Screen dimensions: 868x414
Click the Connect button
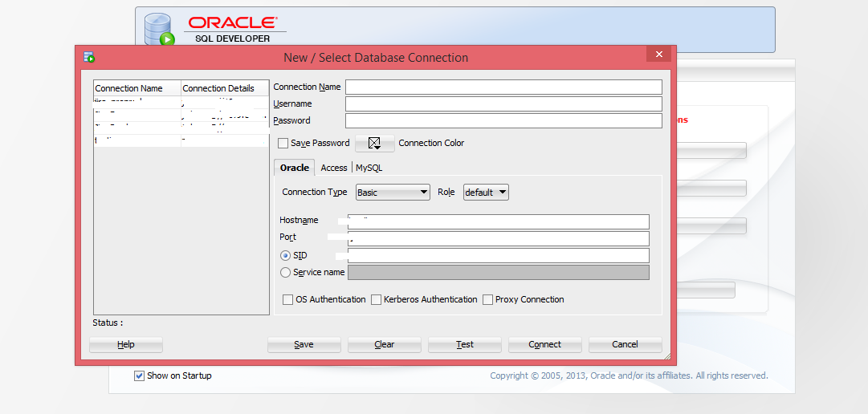544,344
